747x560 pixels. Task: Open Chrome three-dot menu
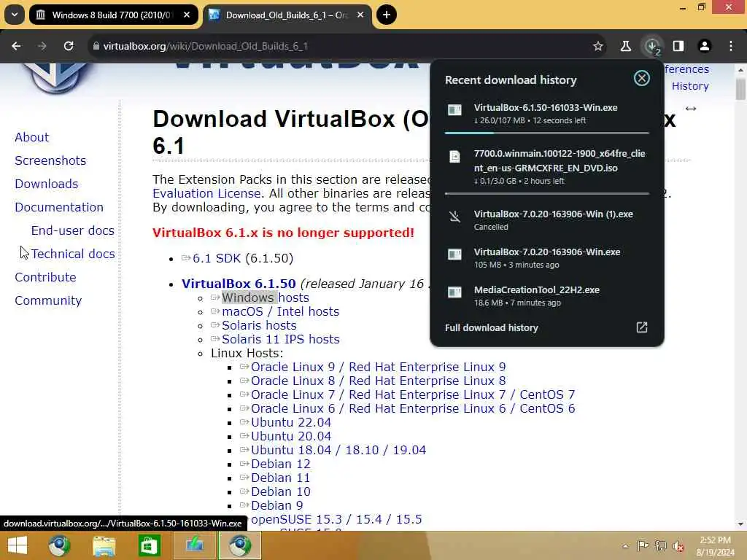coord(731,46)
